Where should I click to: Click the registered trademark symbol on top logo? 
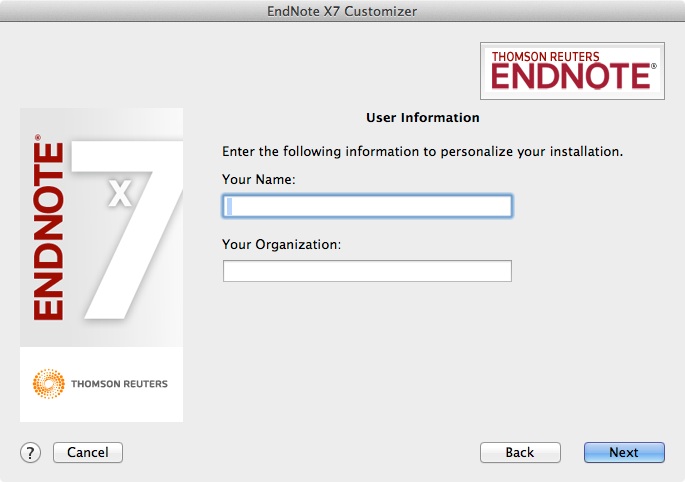[654, 66]
